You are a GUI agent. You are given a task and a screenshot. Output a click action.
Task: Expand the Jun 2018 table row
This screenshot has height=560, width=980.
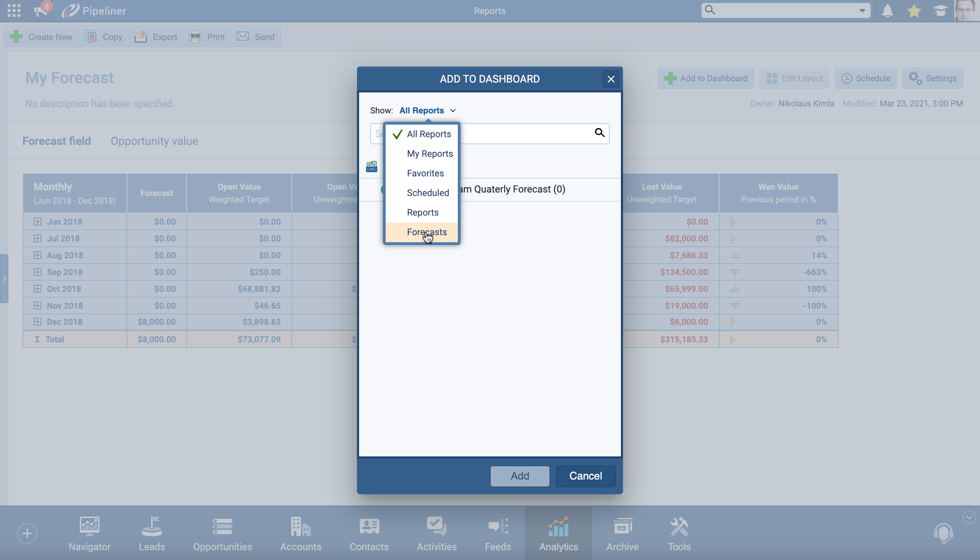pos(37,222)
